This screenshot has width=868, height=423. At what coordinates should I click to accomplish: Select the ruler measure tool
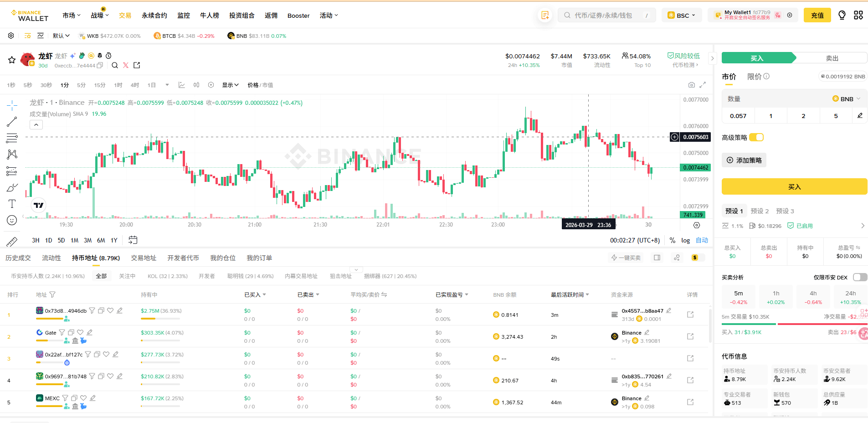click(12, 242)
